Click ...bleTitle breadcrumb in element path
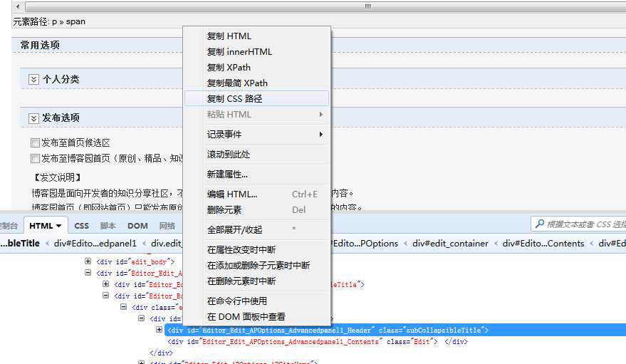The height and width of the screenshot is (364, 626). [20, 244]
